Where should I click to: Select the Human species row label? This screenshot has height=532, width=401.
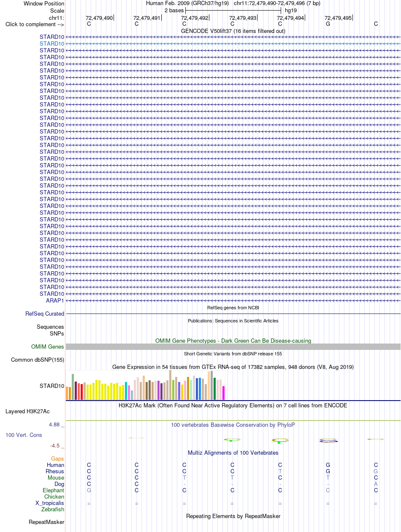pos(56,465)
